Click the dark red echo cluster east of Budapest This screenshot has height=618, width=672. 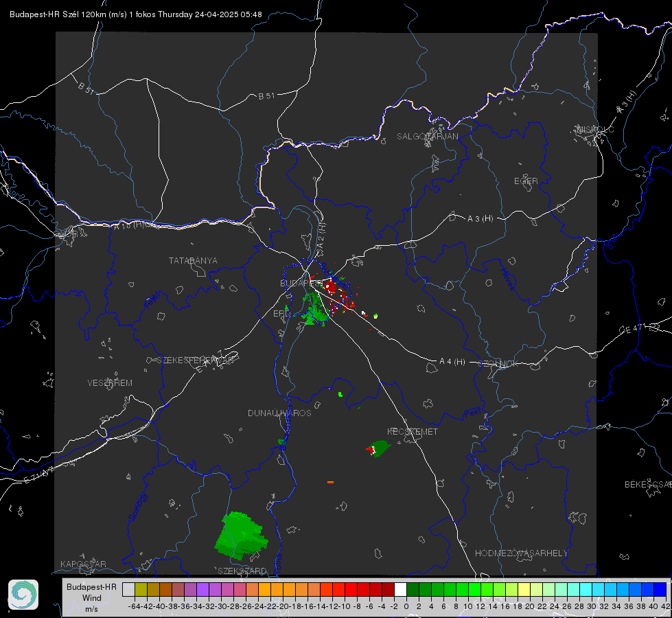click(330, 286)
